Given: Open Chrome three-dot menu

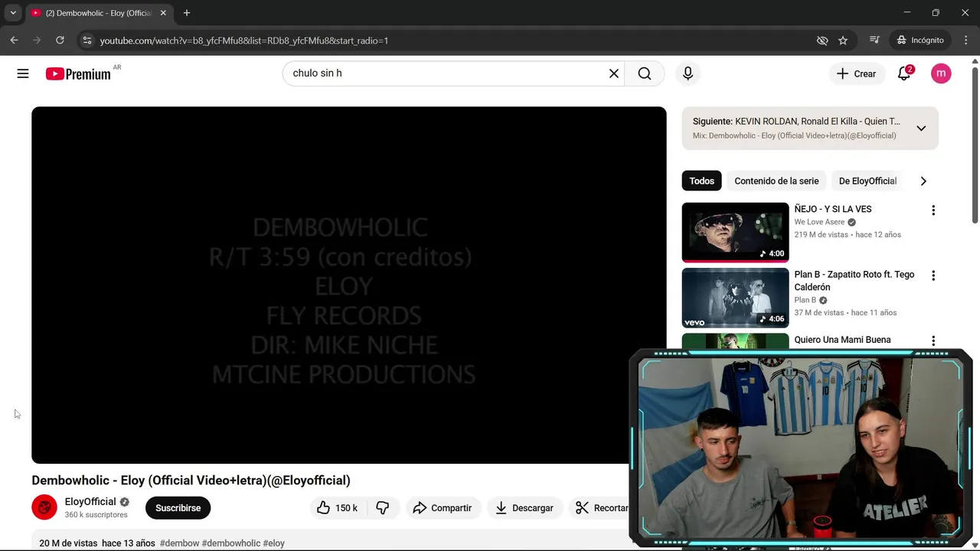Looking at the screenshot, I should (965, 40).
